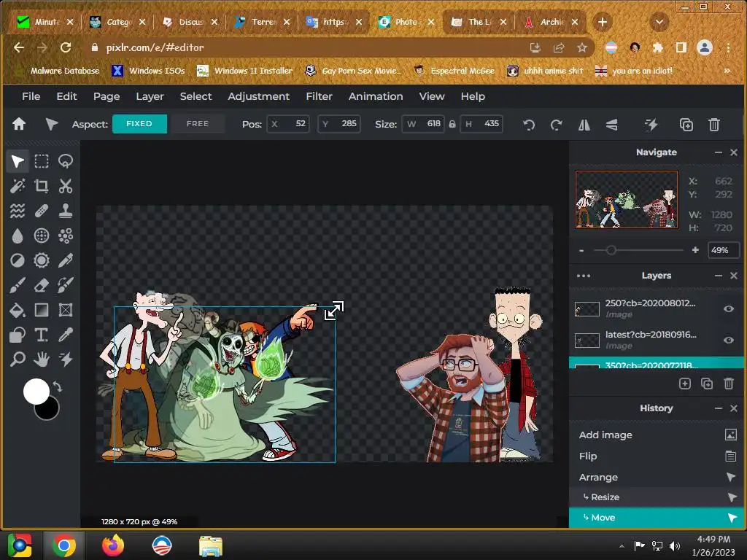Collapse the History panel
Screen dimensions: 747x560
(719, 408)
